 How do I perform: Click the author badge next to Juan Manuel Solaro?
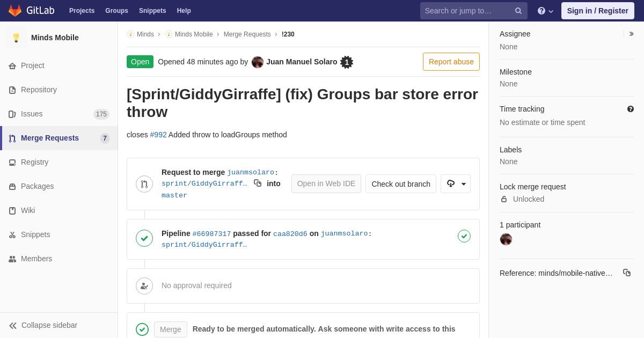347,62
